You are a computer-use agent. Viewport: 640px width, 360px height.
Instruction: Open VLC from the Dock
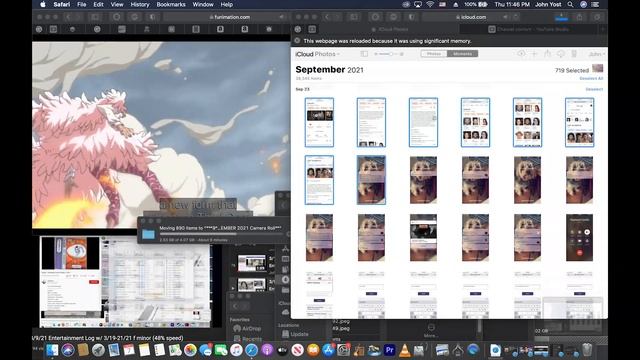coord(404,350)
